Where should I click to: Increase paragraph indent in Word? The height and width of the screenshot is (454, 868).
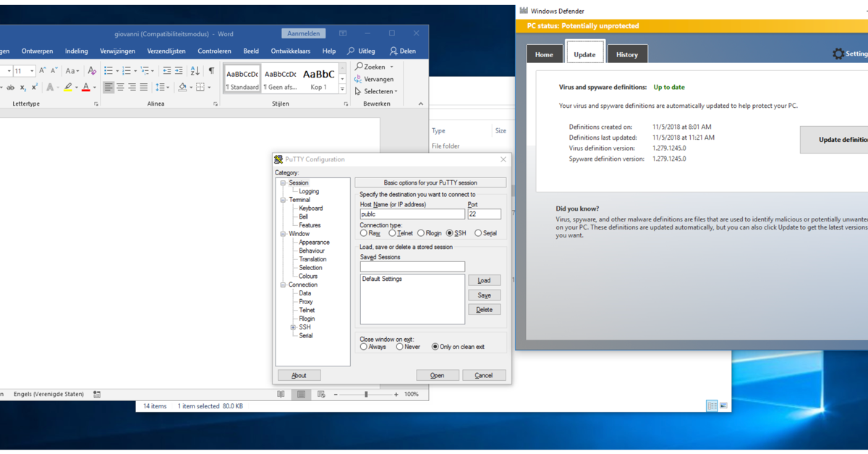(179, 71)
